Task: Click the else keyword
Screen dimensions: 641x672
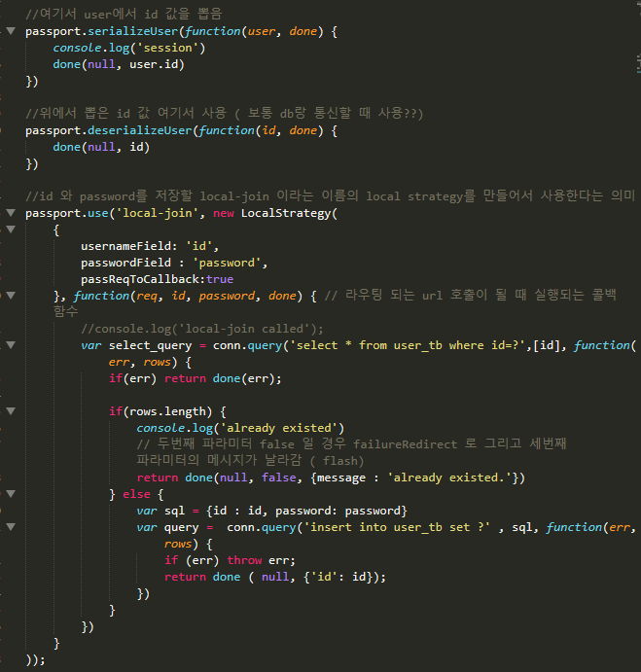Action: (136, 494)
